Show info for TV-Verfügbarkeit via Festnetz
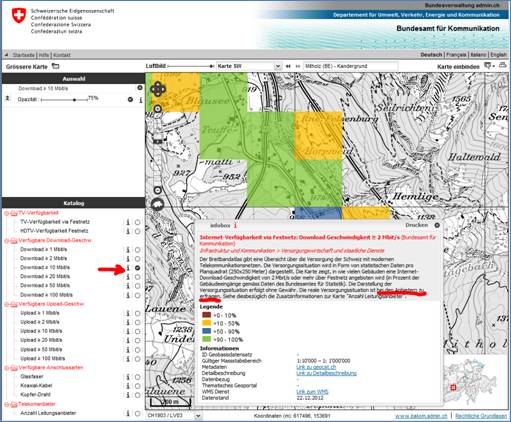Viewport: 511px width, 422px height. click(x=128, y=222)
